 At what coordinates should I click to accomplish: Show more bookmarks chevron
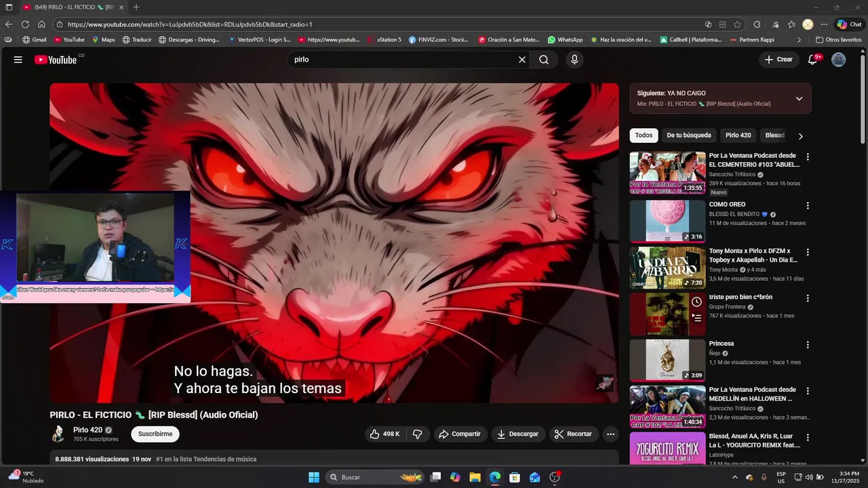click(798, 40)
